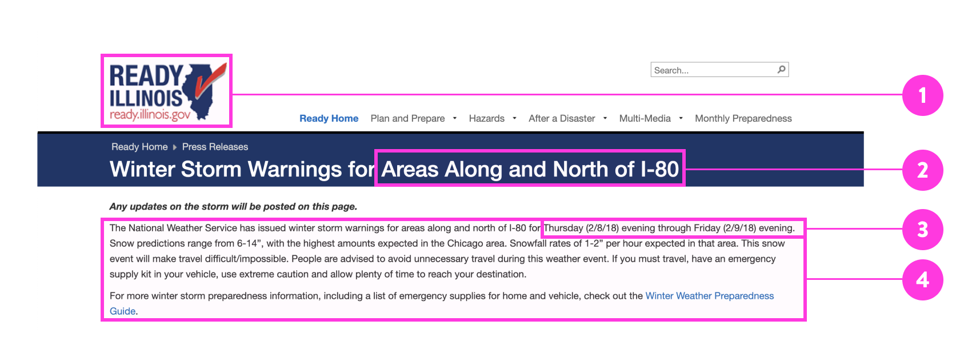Click the After a Disaster menu label
The height and width of the screenshot is (361, 980).
(561, 118)
